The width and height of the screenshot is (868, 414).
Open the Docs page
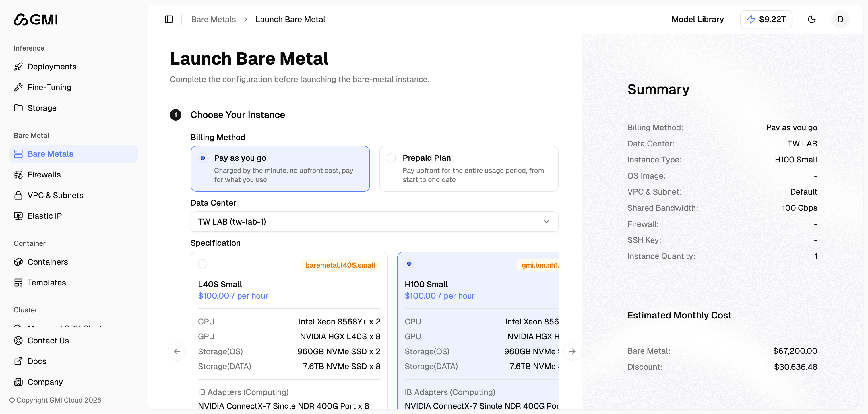37,361
